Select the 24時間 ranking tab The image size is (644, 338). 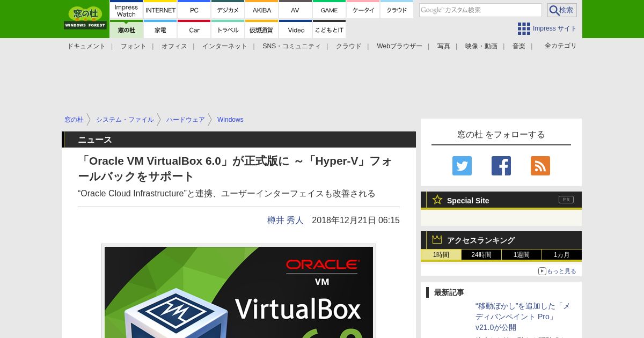click(x=481, y=255)
